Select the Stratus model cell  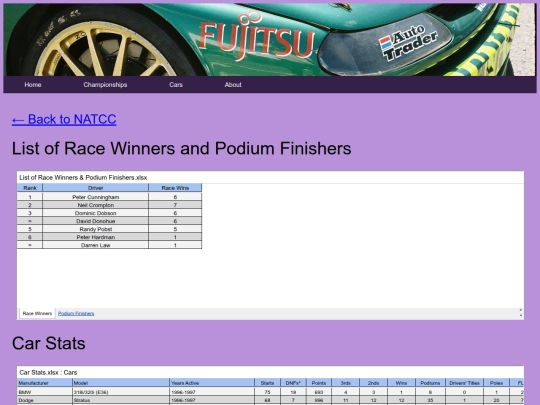[121, 400]
